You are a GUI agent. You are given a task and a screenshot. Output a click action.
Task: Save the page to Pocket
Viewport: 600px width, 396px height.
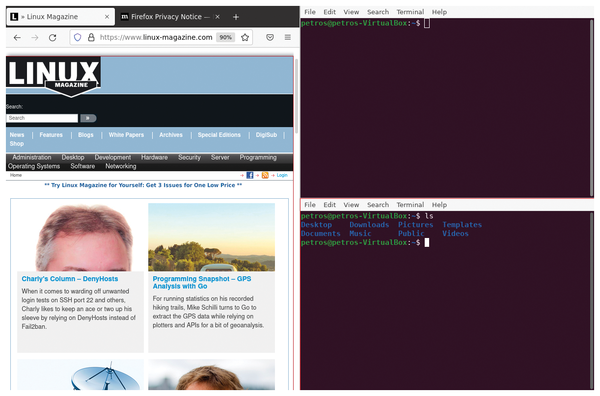coord(270,37)
